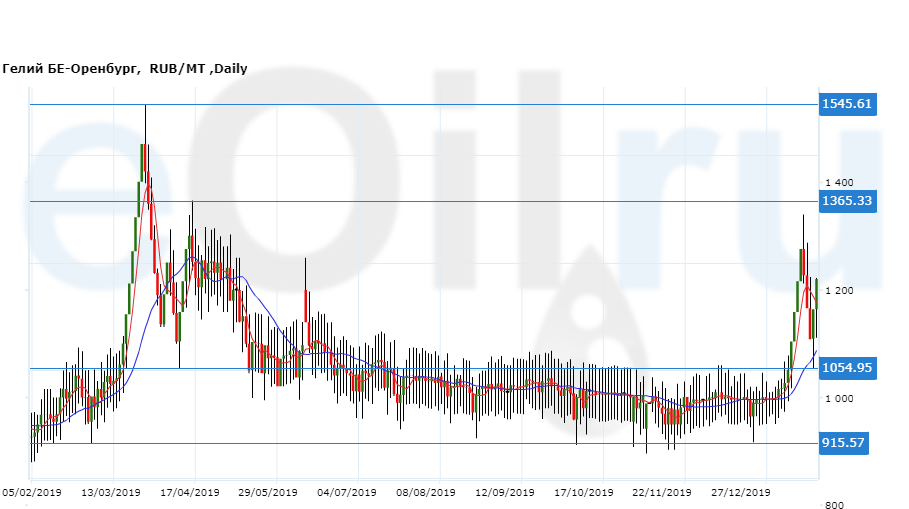Image resolution: width=909 pixels, height=509 pixels.
Task: Click the 04/07/2019 date axis label
Action: pos(346,493)
